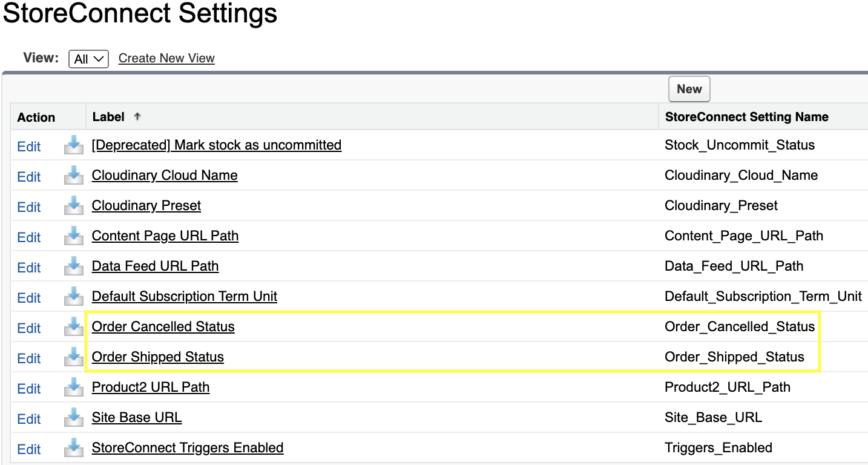Click the New button
The image size is (868, 465).
689,89
